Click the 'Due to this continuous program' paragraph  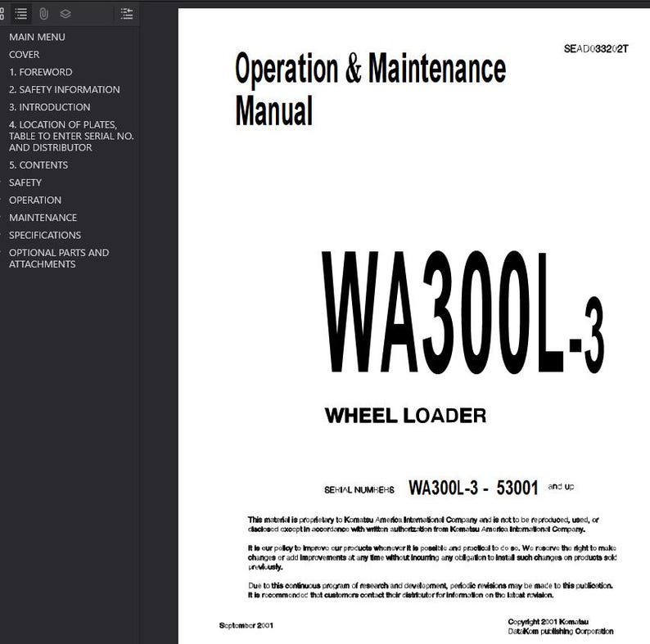pos(431,590)
